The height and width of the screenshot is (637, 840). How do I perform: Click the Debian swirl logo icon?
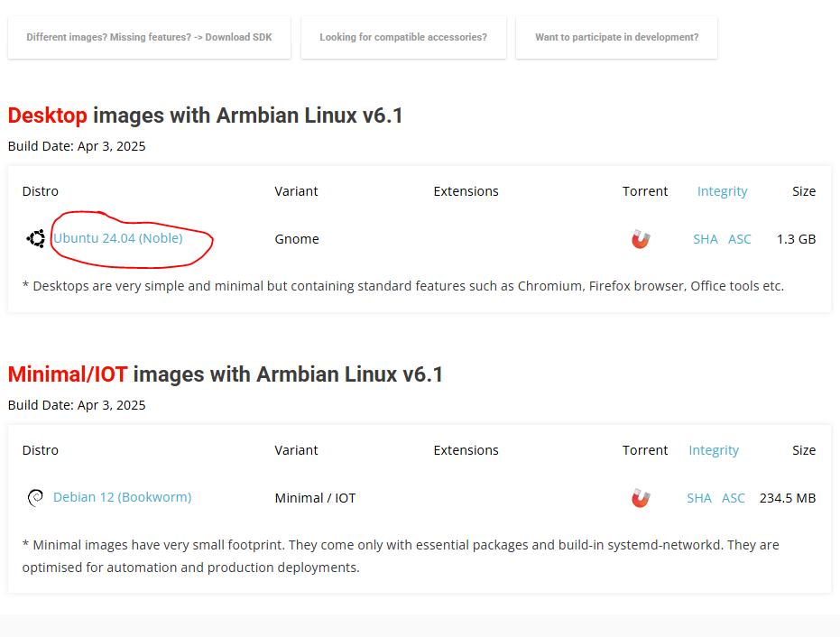point(36,498)
